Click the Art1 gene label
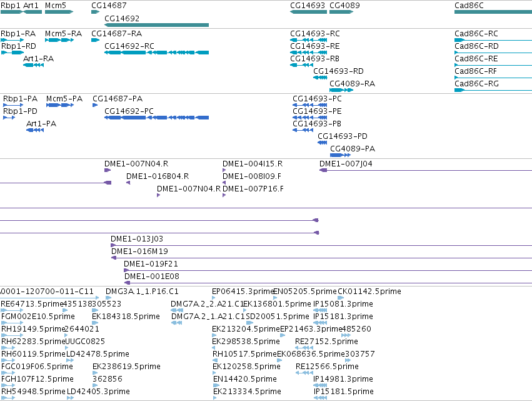This screenshot has height=401, width=532. click(x=31, y=6)
